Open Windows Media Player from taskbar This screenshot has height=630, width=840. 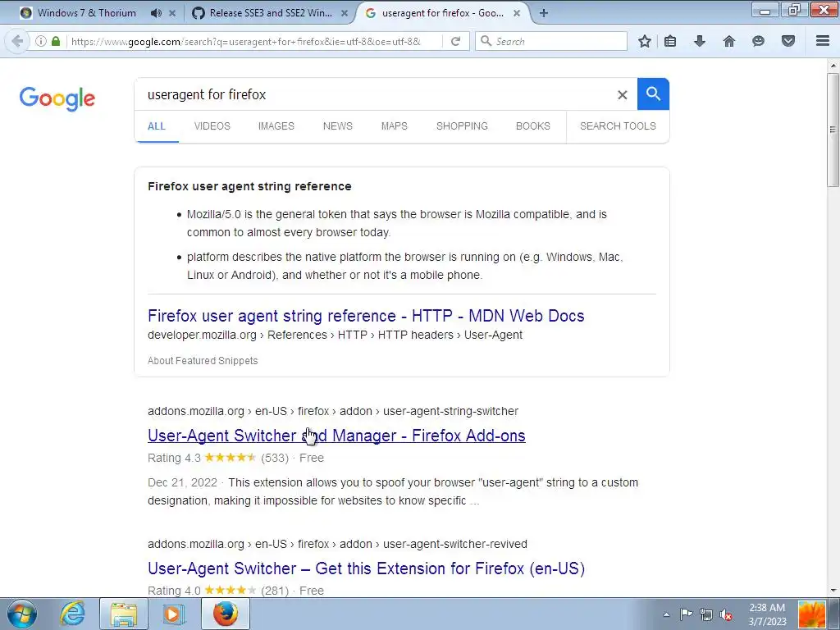coord(173,614)
